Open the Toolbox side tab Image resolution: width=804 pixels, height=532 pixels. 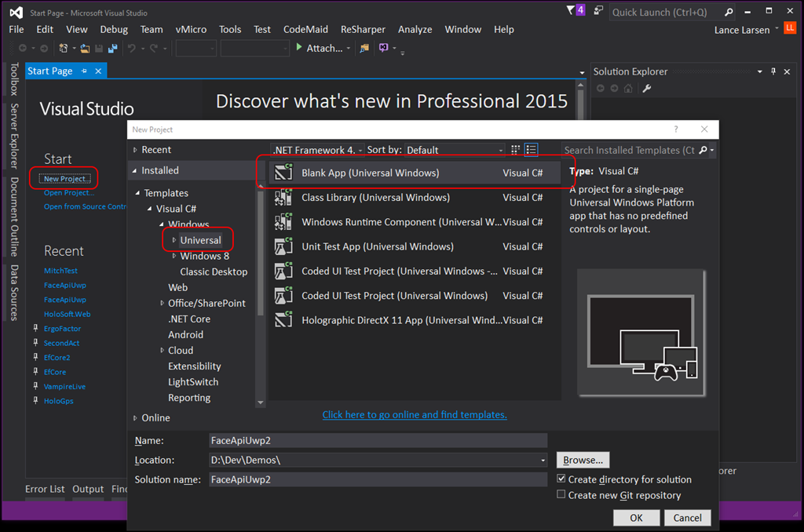click(x=14, y=79)
